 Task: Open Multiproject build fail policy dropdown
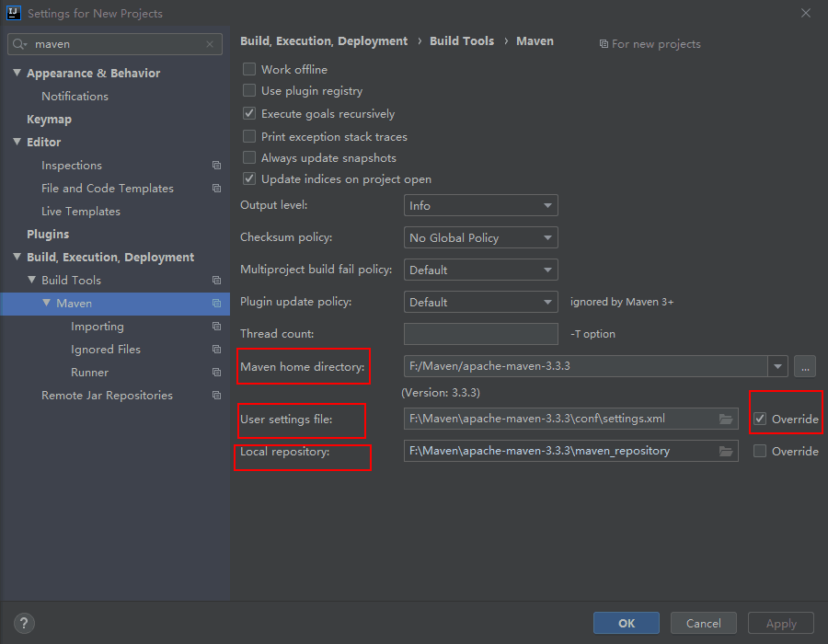[480, 270]
